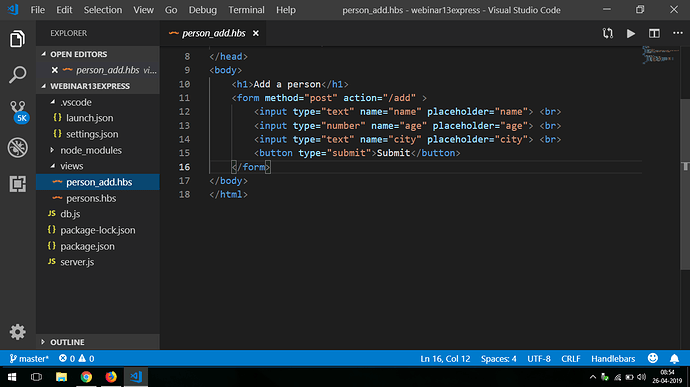Collapse the views folder

pyautogui.click(x=52, y=166)
